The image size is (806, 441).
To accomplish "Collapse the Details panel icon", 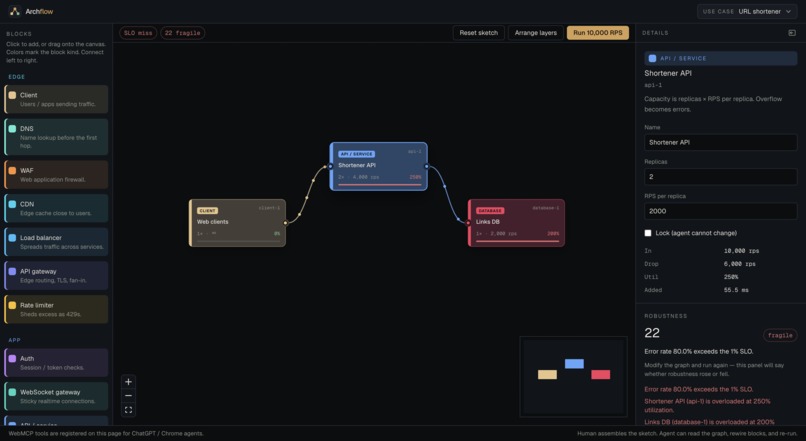I will [x=792, y=33].
